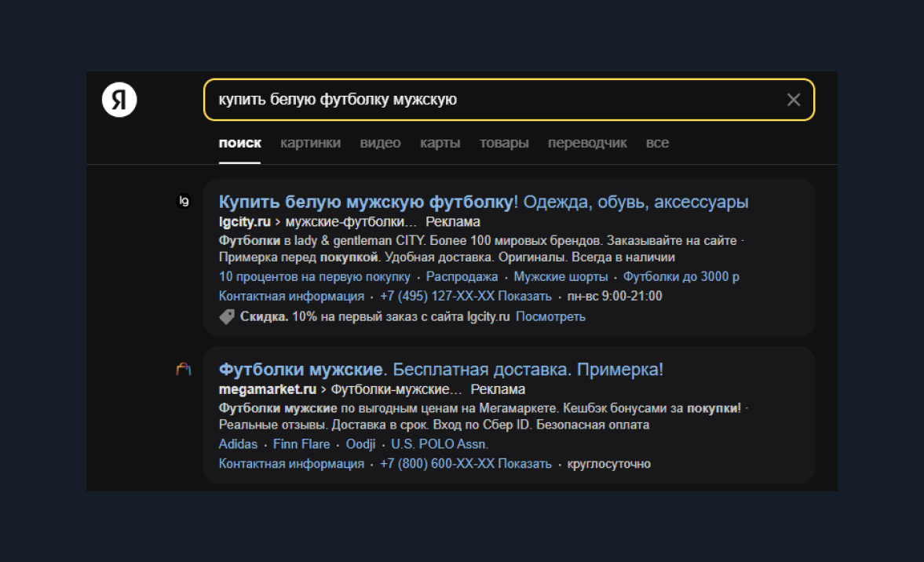The height and width of the screenshot is (562, 924).
Task: Open the U.S. POLO Assn. sitelink
Action: [x=440, y=444]
